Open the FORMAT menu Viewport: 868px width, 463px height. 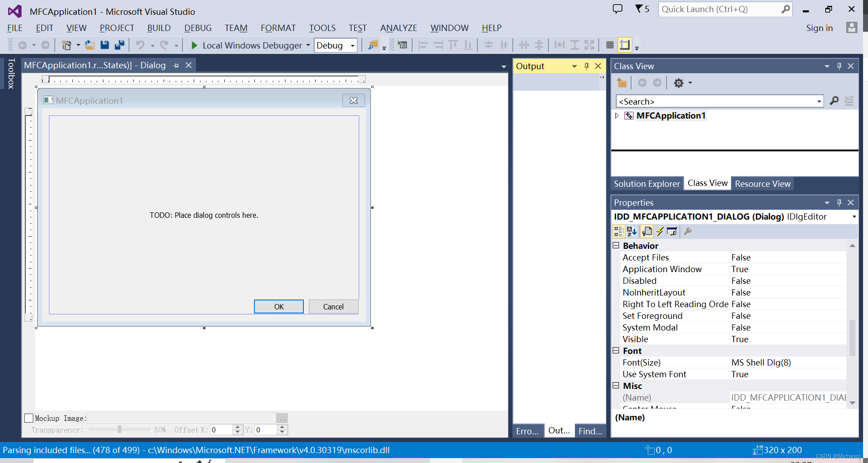coord(278,28)
